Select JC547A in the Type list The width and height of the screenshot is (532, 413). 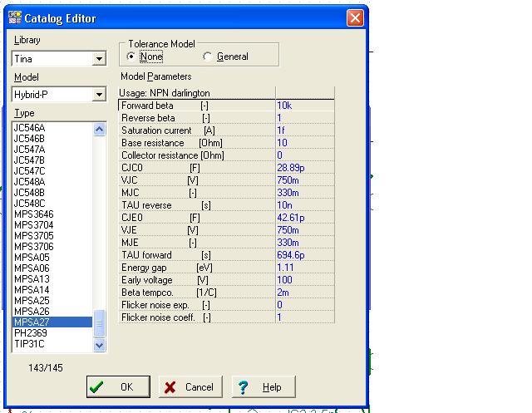[x=52, y=150]
